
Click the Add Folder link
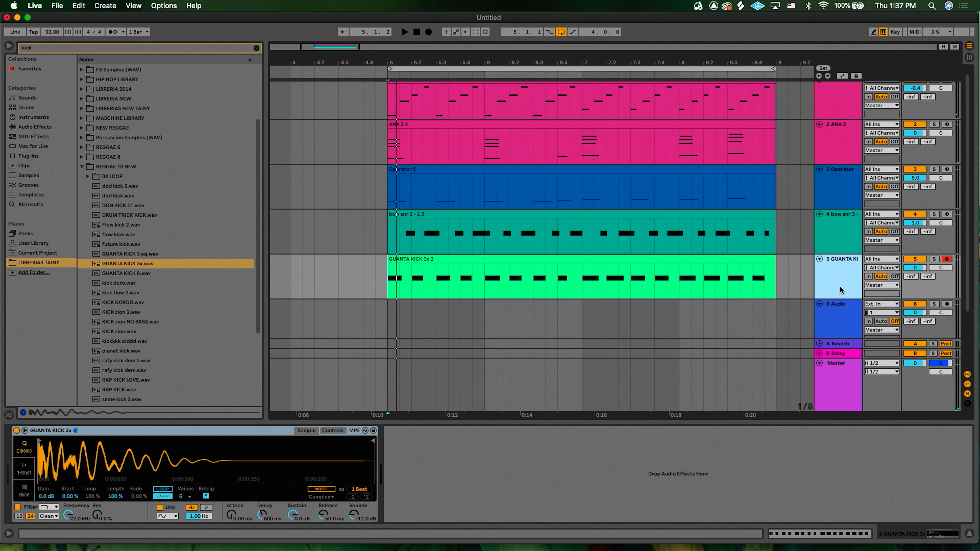(34, 272)
